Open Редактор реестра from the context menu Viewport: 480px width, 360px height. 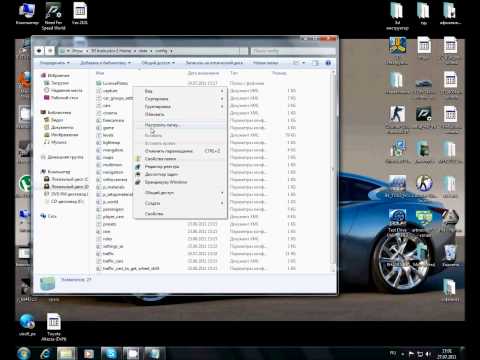(x=180, y=166)
